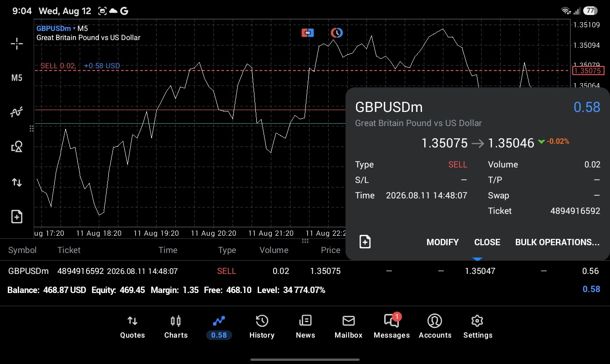Tap the chart panel divider grip handle
610x364 pixels.
click(305, 241)
